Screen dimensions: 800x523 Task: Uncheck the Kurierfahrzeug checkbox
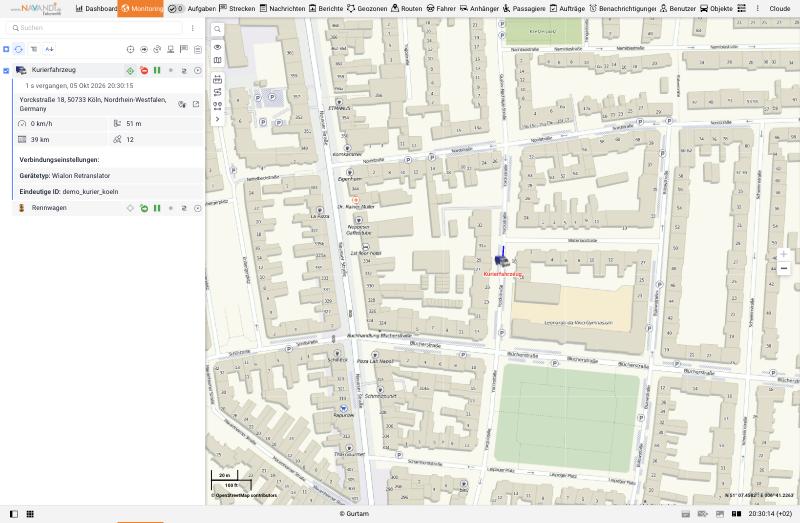click(6, 71)
